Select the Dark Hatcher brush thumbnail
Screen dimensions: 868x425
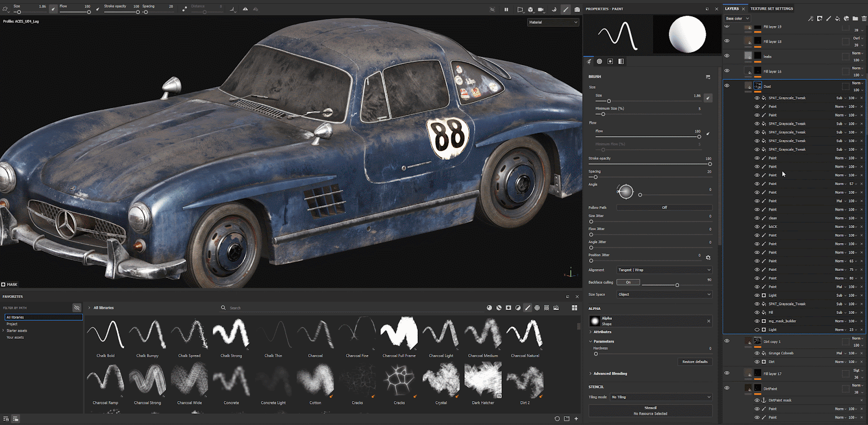tap(483, 381)
